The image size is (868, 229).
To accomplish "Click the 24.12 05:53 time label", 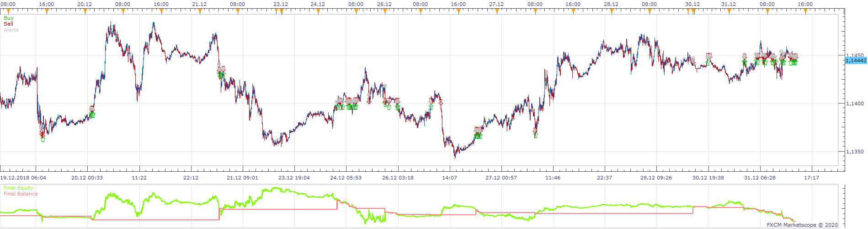I will [x=346, y=178].
